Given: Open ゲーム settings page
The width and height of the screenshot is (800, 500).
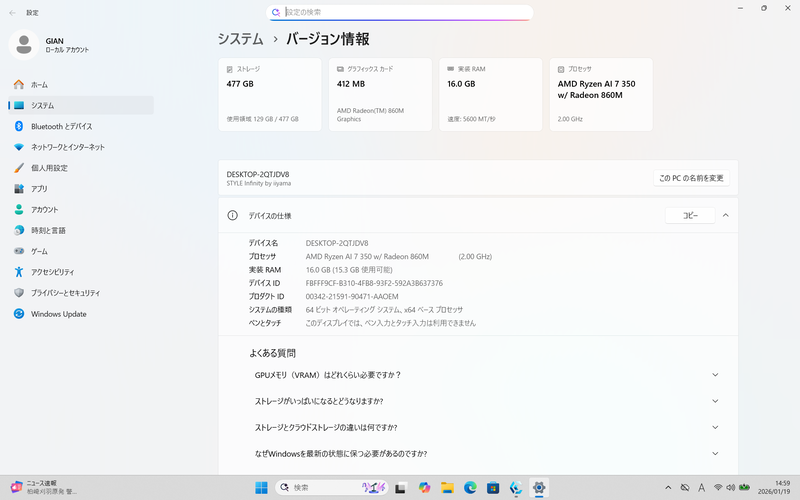Looking at the screenshot, I should click(81, 252).
